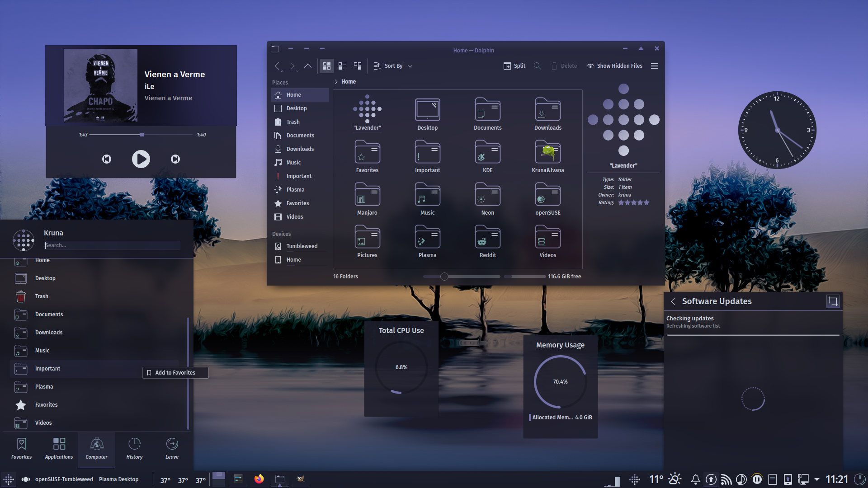This screenshot has width=868, height=488.
Task: Click the album cover thumbnail
Action: pyautogui.click(x=100, y=85)
